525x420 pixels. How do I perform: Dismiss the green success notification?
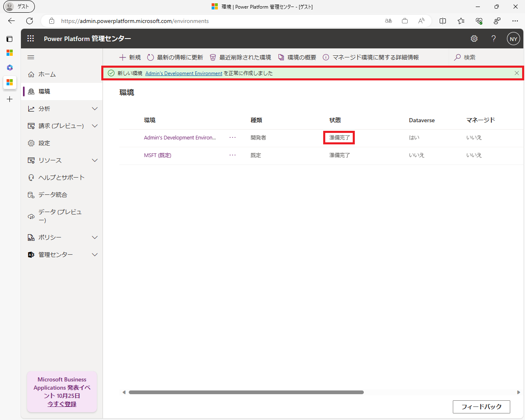(517, 73)
